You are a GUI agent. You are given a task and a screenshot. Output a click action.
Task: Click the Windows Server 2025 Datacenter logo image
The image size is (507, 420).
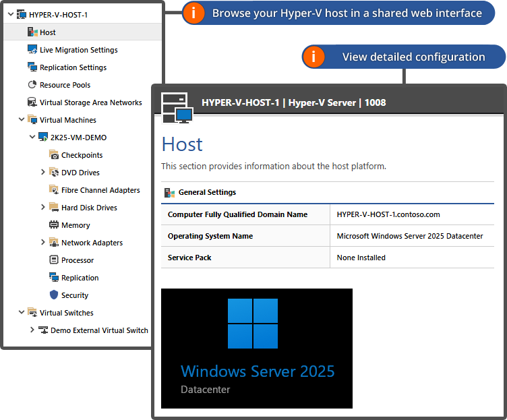(257, 349)
